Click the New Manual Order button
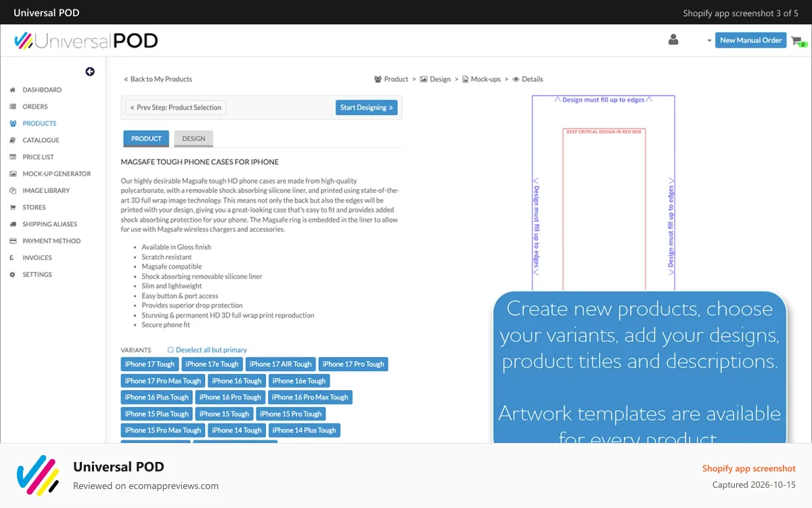Viewport: 812px width, 508px height. (x=750, y=41)
